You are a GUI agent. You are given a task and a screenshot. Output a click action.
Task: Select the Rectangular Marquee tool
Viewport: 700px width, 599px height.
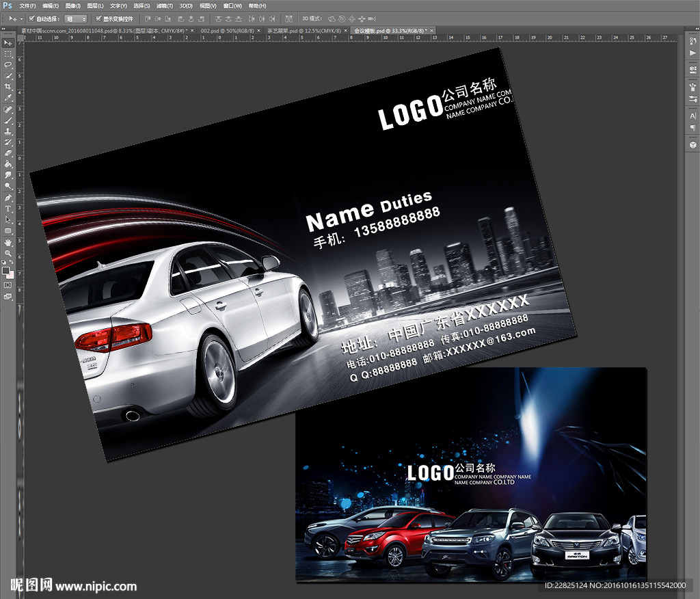point(8,53)
